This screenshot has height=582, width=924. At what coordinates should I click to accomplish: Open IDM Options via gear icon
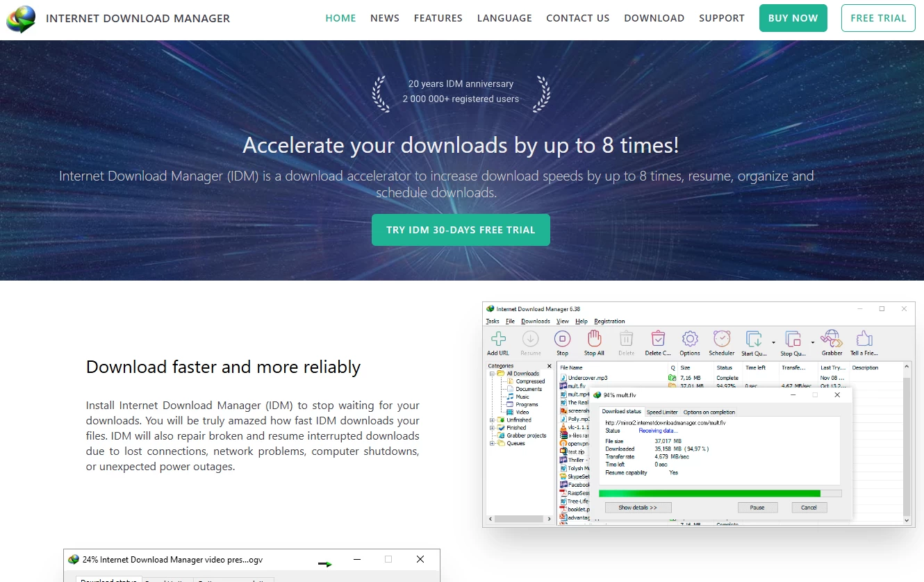coord(690,340)
